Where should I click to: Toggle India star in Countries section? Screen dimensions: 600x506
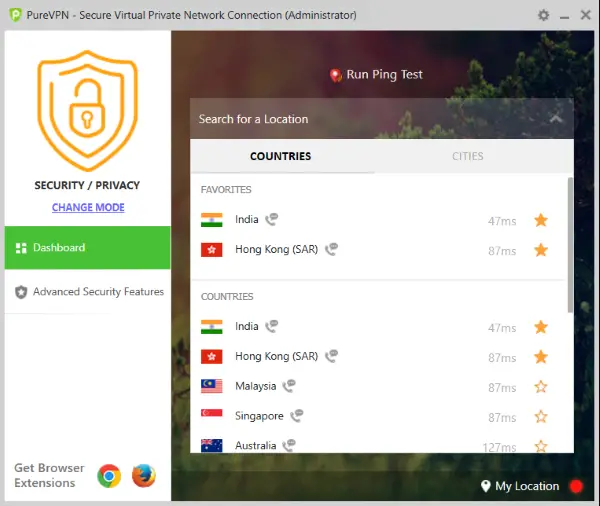coord(541,327)
